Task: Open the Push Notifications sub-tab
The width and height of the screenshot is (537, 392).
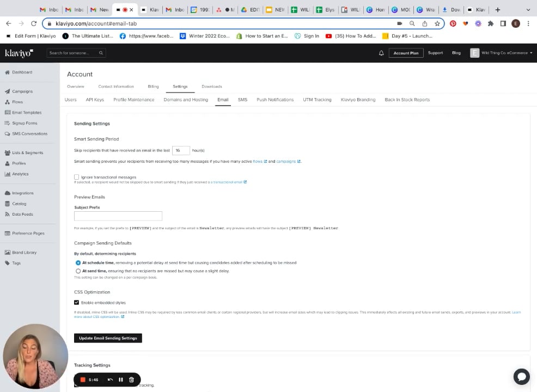Action: (x=275, y=100)
